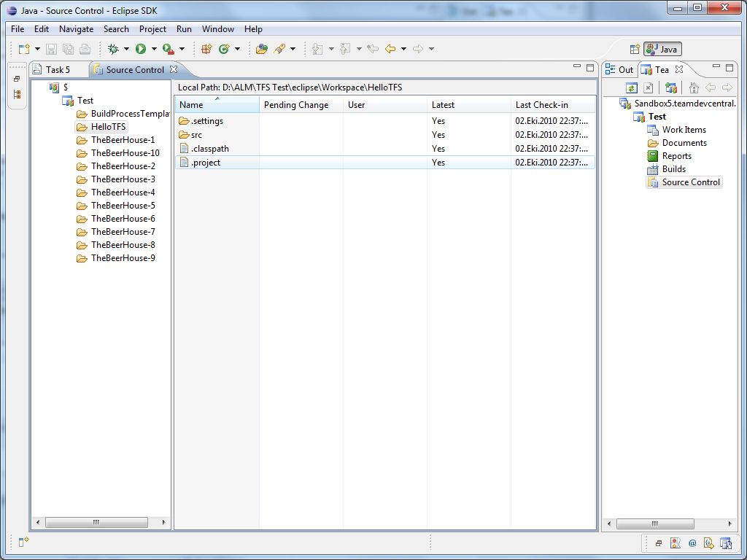Select the .settings folder row

[x=385, y=121]
